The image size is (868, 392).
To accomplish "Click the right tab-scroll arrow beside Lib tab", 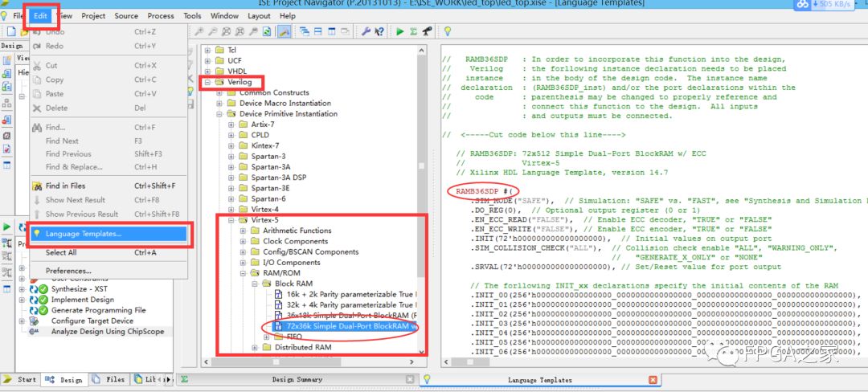I will [170, 380].
